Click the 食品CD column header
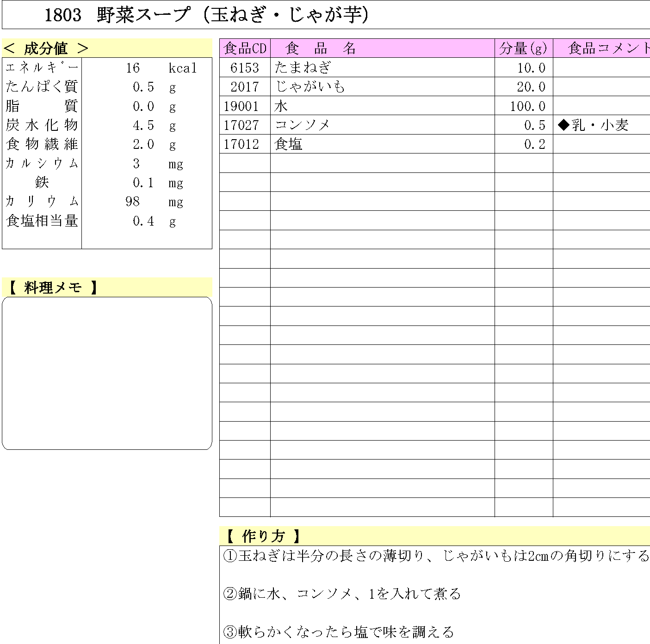This screenshot has width=650, height=644. [x=245, y=48]
